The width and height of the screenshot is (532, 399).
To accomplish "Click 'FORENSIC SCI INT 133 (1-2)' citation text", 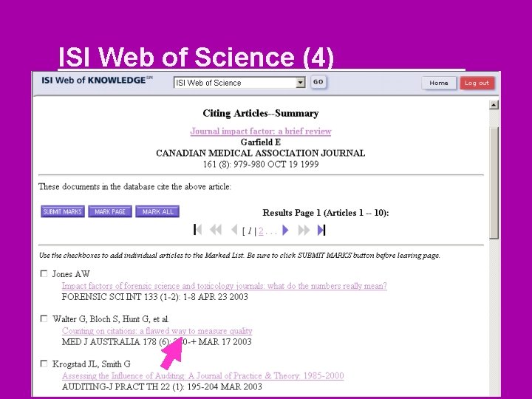I will pyautogui.click(x=154, y=297).
